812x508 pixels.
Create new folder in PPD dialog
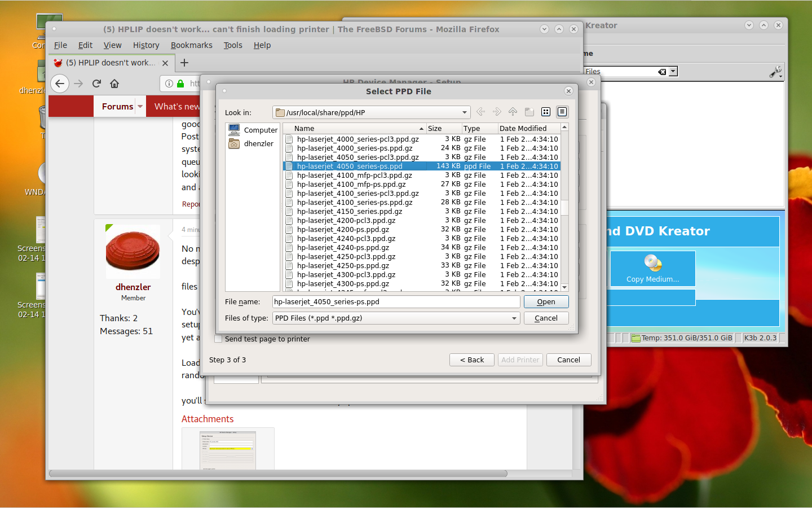[x=529, y=112]
